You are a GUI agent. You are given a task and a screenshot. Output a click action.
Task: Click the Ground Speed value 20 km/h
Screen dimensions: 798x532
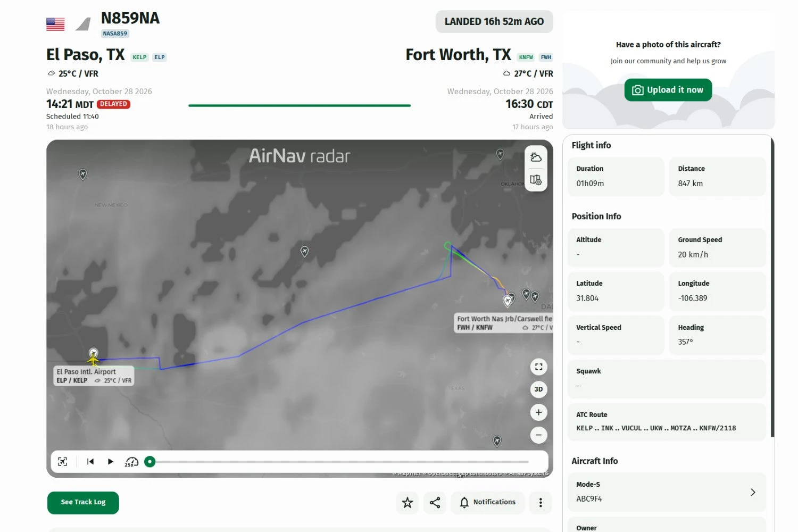tap(693, 255)
